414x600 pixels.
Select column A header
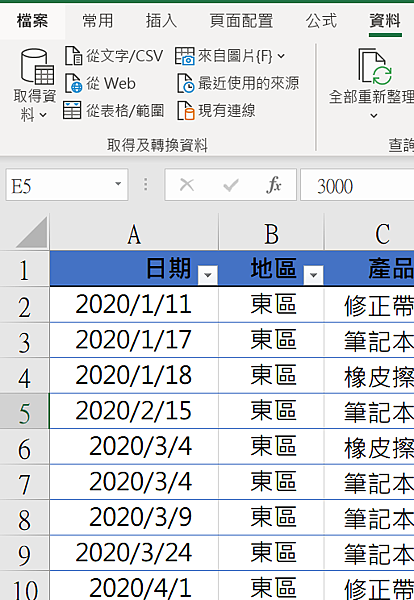pos(134,233)
